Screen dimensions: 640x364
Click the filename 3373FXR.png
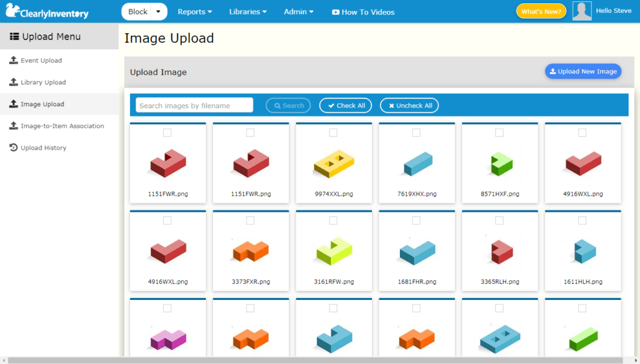pyautogui.click(x=251, y=281)
